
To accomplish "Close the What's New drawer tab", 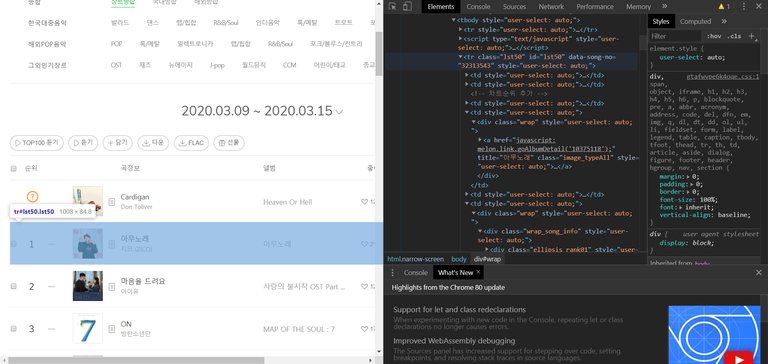I will pos(479,272).
